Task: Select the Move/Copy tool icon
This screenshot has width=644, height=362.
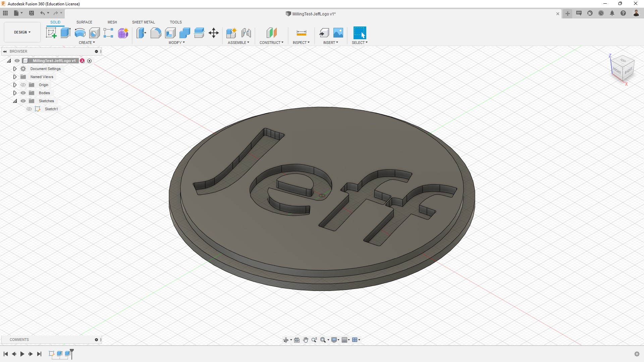Action: (213, 33)
